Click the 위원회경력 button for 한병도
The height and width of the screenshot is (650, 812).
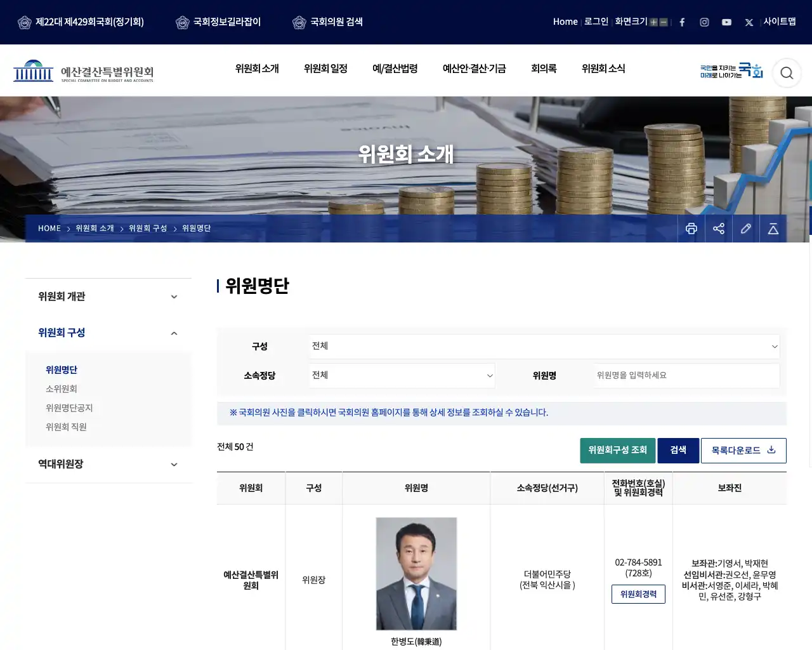pos(638,594)
